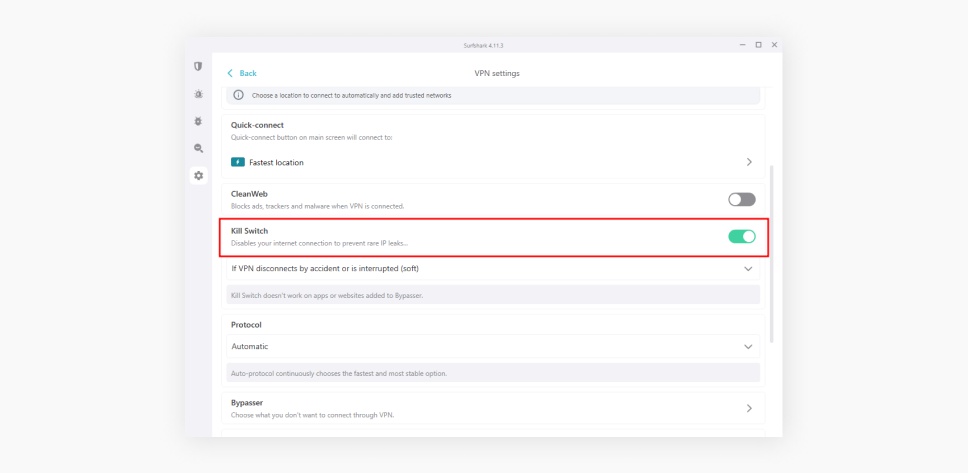This screenshot has width=968, height=473.
Task: Minimize the Surfshark window
Action: [743, 44]
